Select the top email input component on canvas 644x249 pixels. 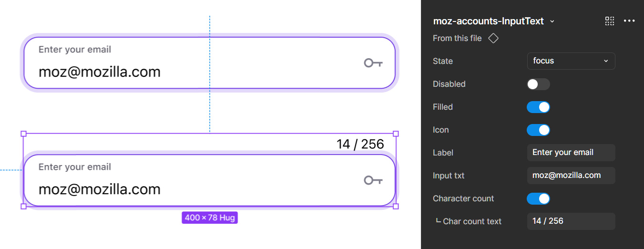[210, 63]
